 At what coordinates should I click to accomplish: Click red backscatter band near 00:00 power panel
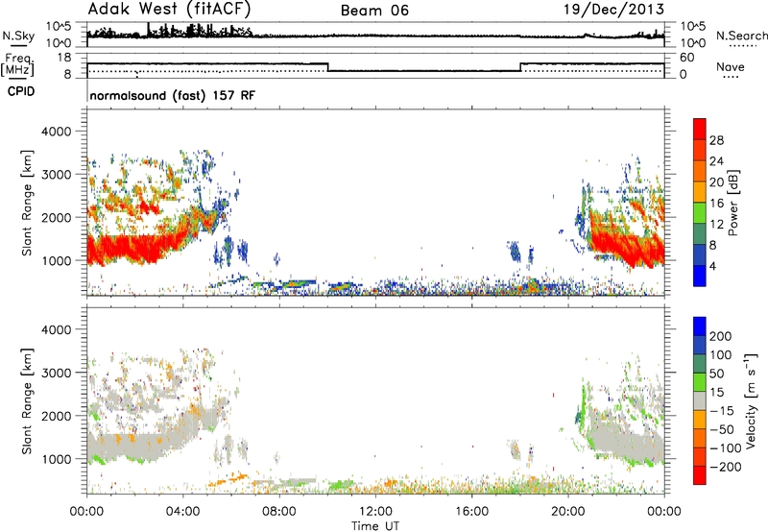tap(123, 248)
